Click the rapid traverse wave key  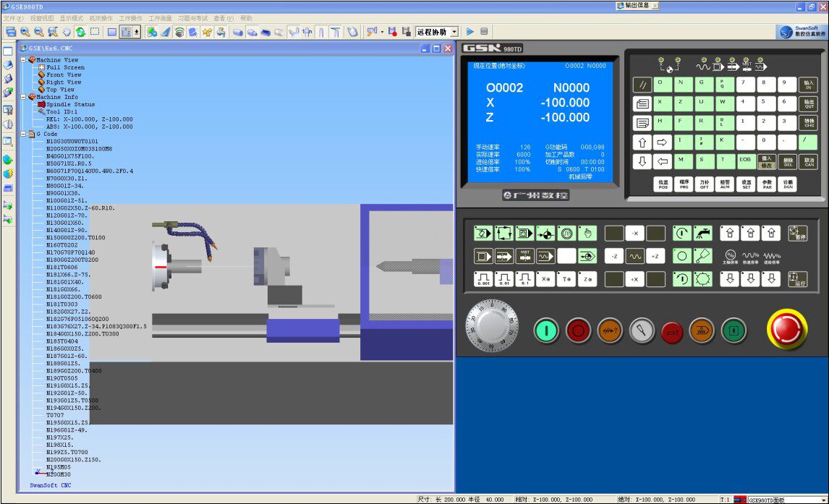tap(635, 256)
